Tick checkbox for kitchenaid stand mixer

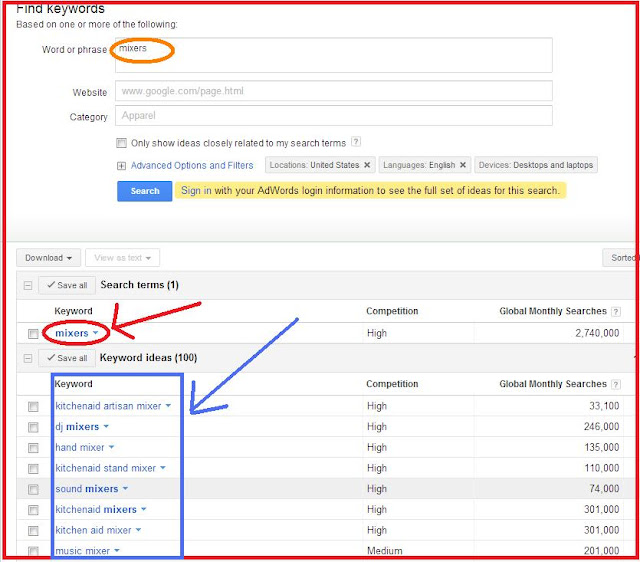coord(33,469)
